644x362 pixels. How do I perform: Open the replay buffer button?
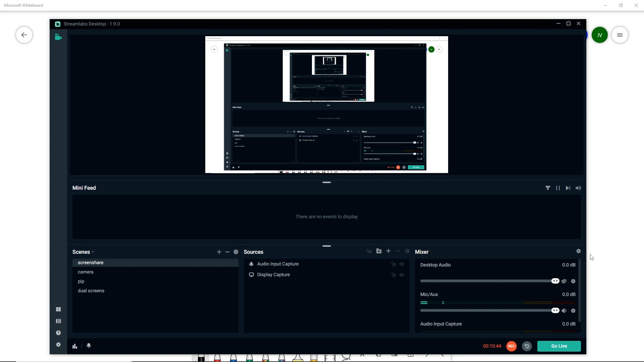527,346
